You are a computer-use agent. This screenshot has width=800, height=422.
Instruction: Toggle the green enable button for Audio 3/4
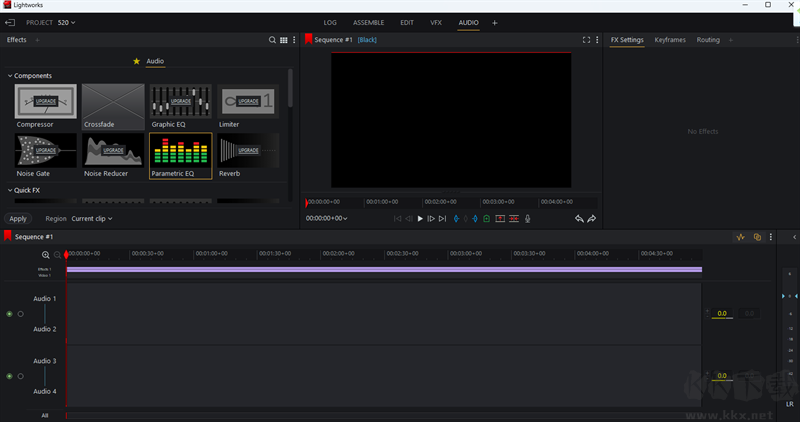(x=10, y=376)
